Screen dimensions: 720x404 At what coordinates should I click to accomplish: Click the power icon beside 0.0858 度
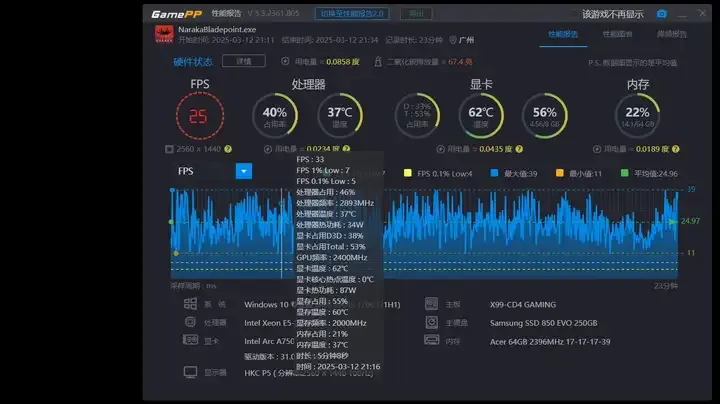pos(285,61)
